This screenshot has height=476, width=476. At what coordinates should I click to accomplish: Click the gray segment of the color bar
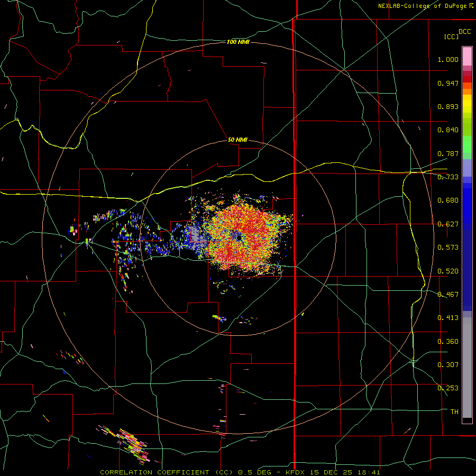[x=467, y=368]
